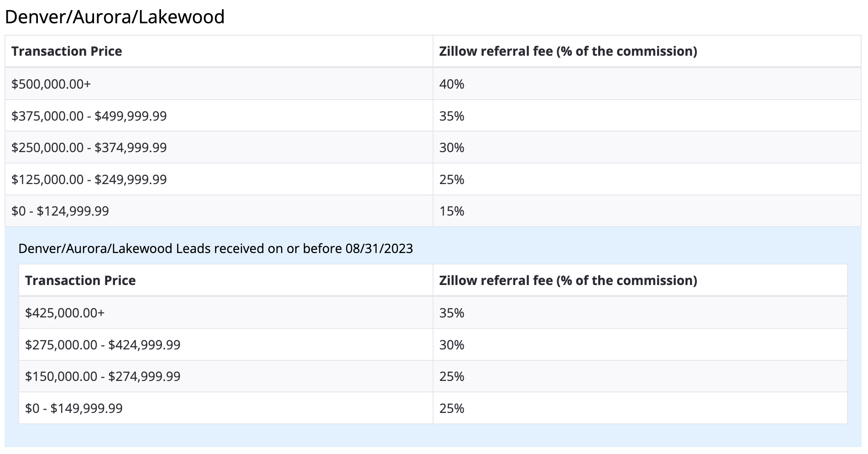Click the Denver/Aurora/Lakewood page heading
This screenshot has width=868, height=454.
[x=115, y=17]
